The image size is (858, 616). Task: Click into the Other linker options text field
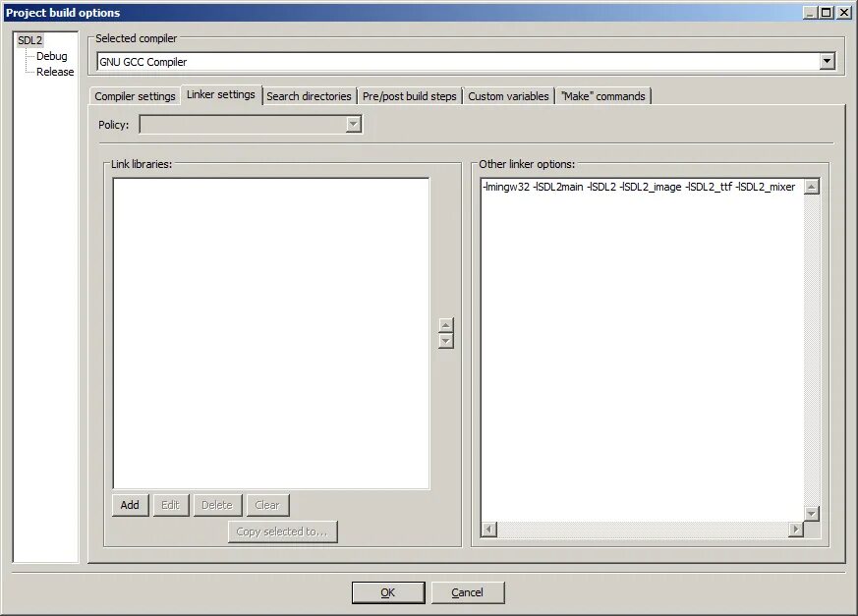coord(642,350)
